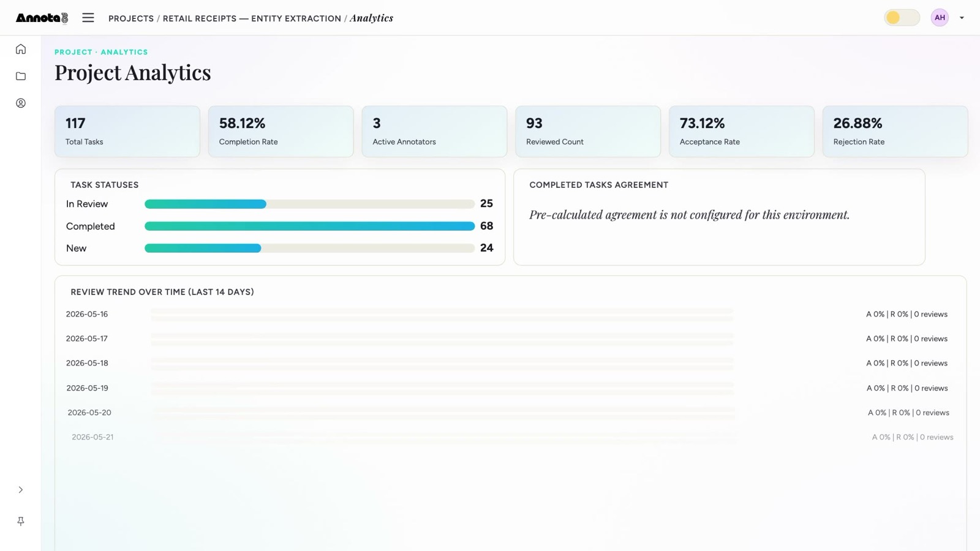Image resolution: width=980 pixels, height=551 pixels.
Task: Go to Home via sidebar icon
Action: point(21,49)
